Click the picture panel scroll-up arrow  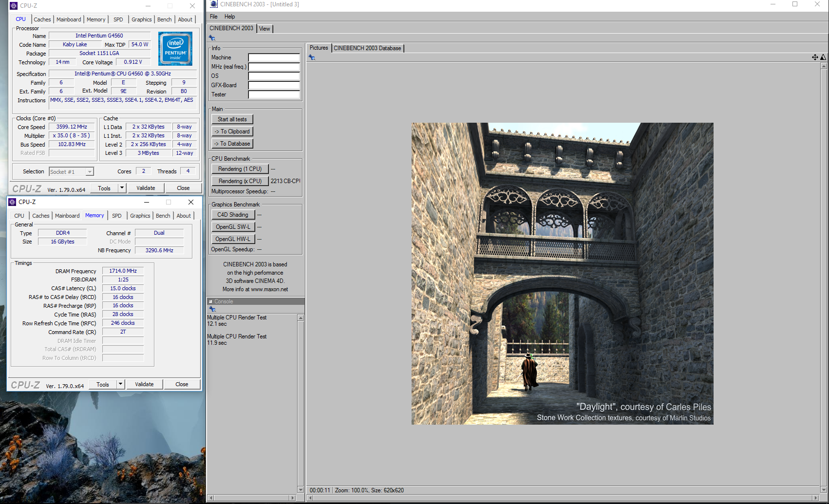824,66
